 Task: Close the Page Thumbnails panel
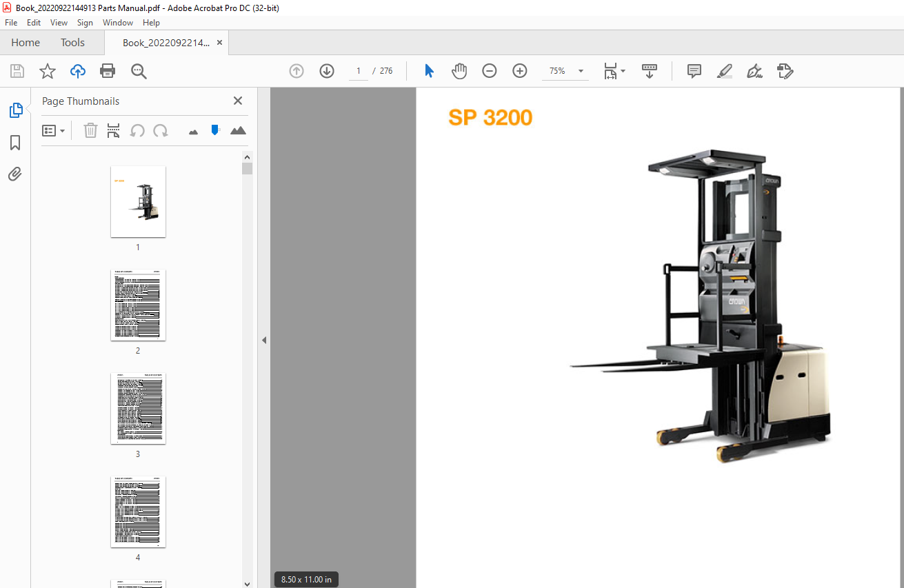(x=238, y=101)
